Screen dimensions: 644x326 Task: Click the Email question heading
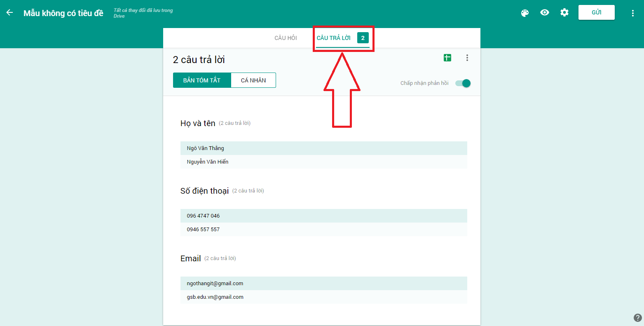tap(191, 258)
